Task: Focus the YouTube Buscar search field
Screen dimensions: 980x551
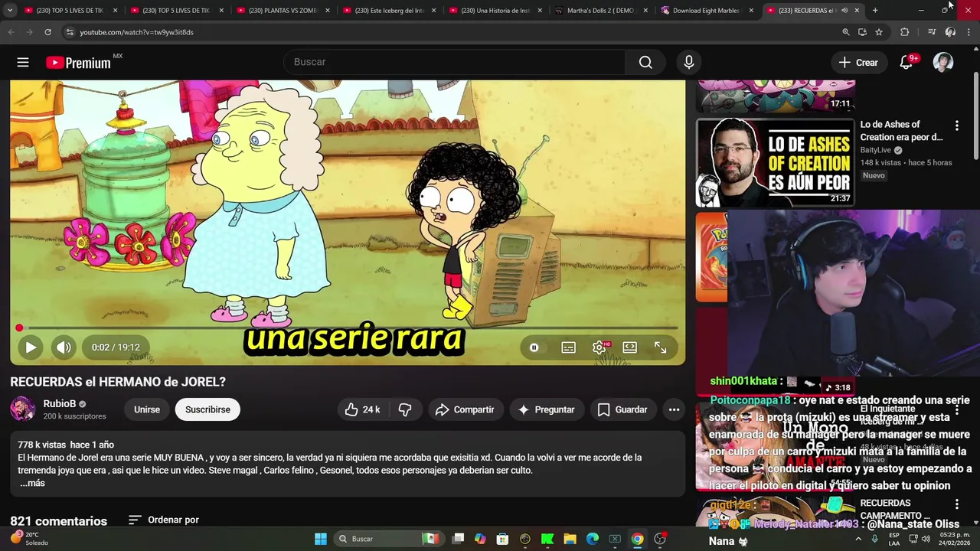Action: pyautogui.click(x=455, y=62)
